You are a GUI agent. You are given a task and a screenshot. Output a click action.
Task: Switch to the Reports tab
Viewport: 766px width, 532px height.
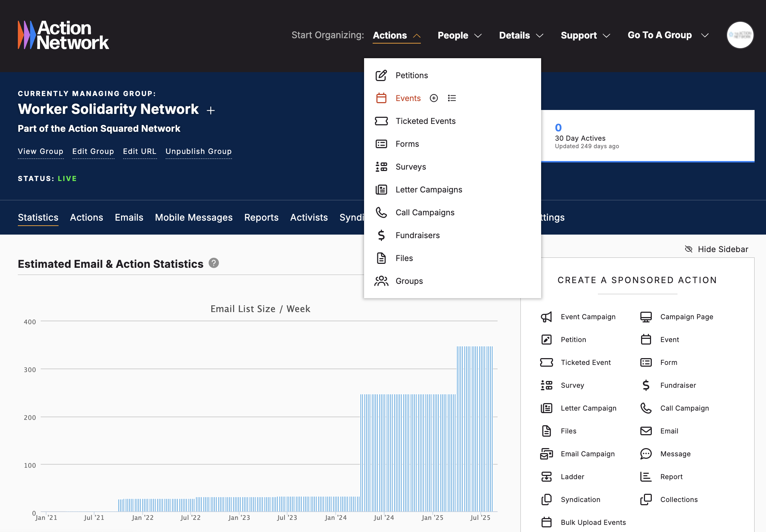[x=261, y=217]
